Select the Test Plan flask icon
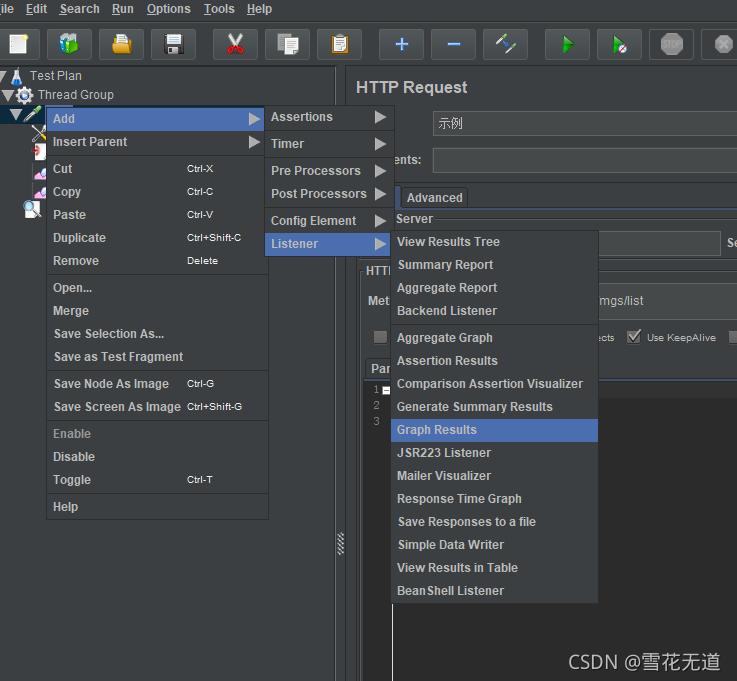737x681 pixels. [17, 76]
